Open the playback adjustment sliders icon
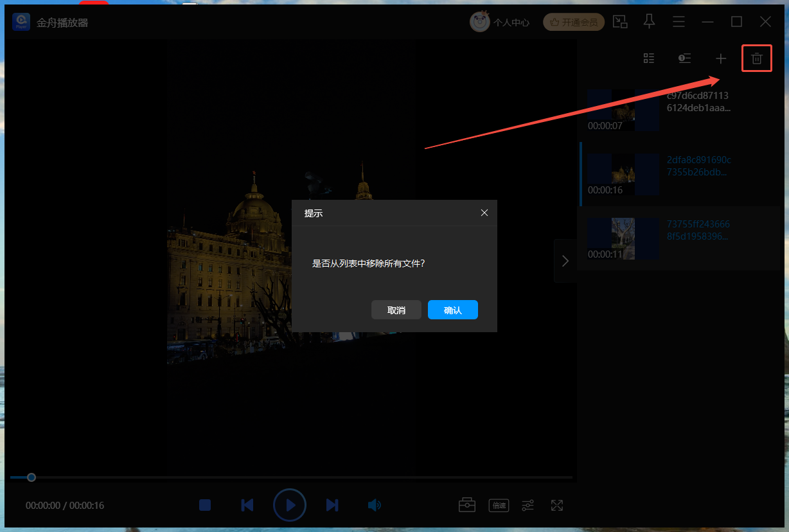The width and height of the screenshot is (789, 532). coord(527,505)
